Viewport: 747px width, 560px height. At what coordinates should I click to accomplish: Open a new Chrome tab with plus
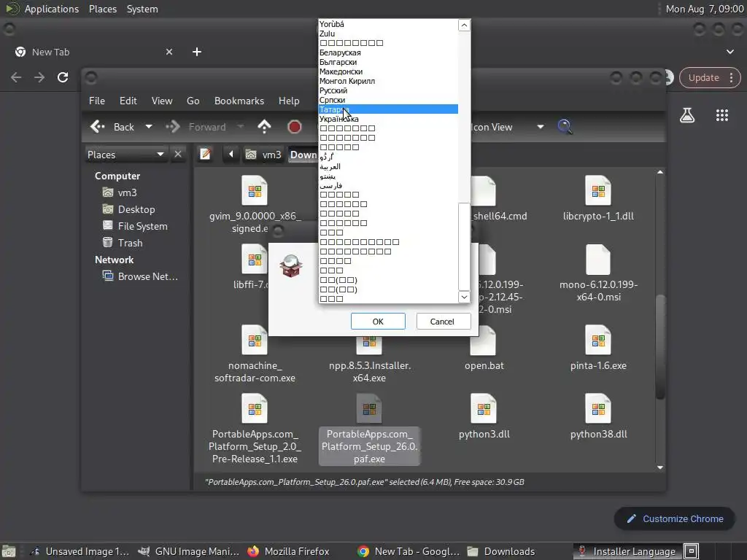coord(197,52)
